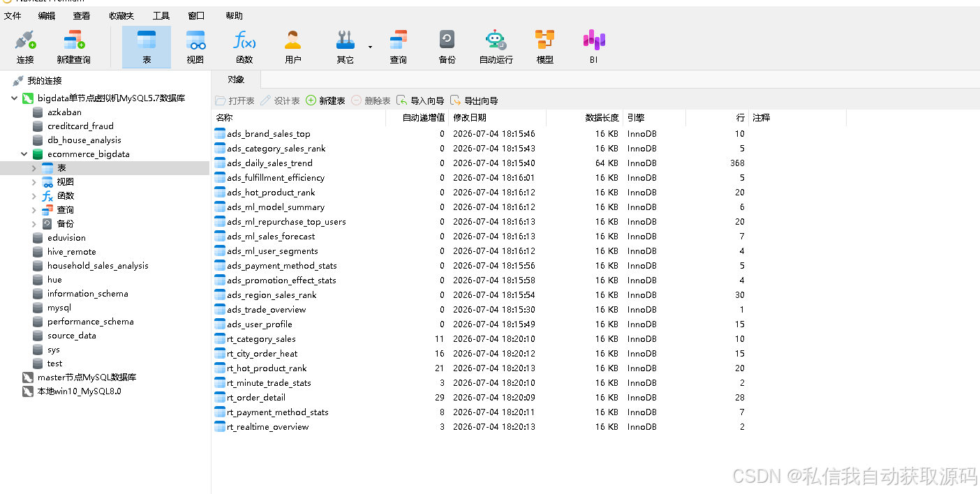The height and width of the screenshot is (494, 980).
Task: Click the 删除表 button
Action: tap(371, 100)
